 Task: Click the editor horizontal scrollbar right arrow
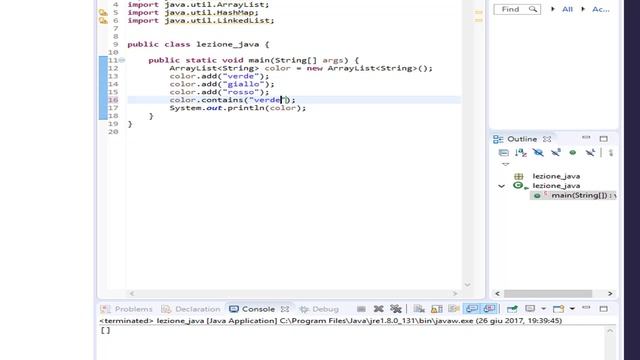(x=455, y=293)
